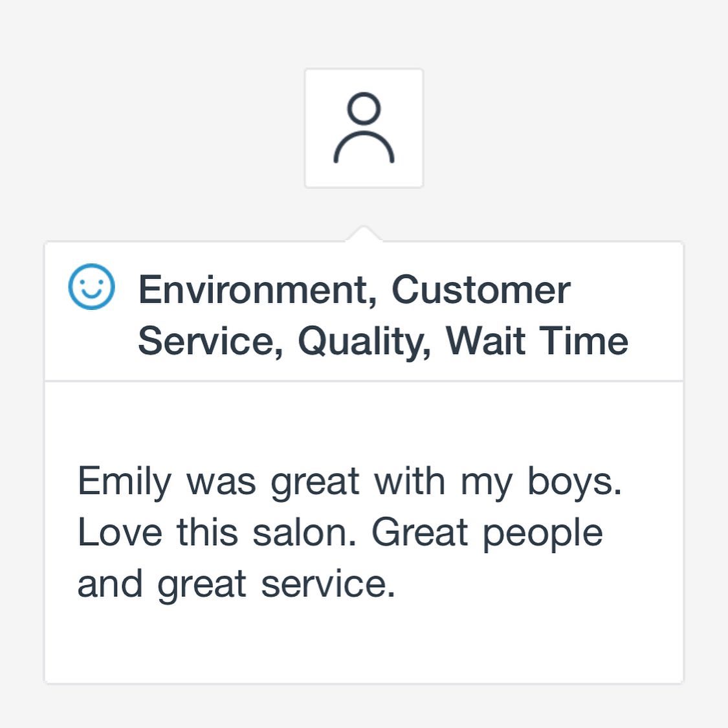The height and width of the screenshot is (728, 728).
Task: Click the reviewer avatar person icon
Action: [x=364, y=128]
